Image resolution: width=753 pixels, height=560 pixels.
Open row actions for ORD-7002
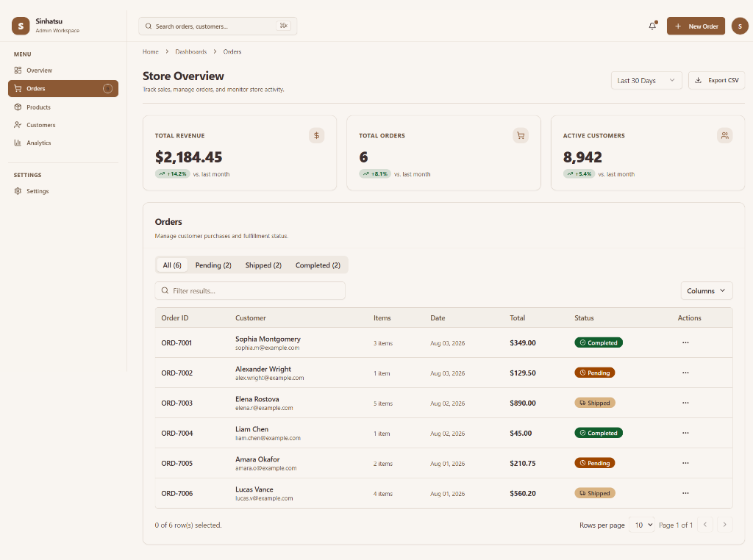coord(685,373)
